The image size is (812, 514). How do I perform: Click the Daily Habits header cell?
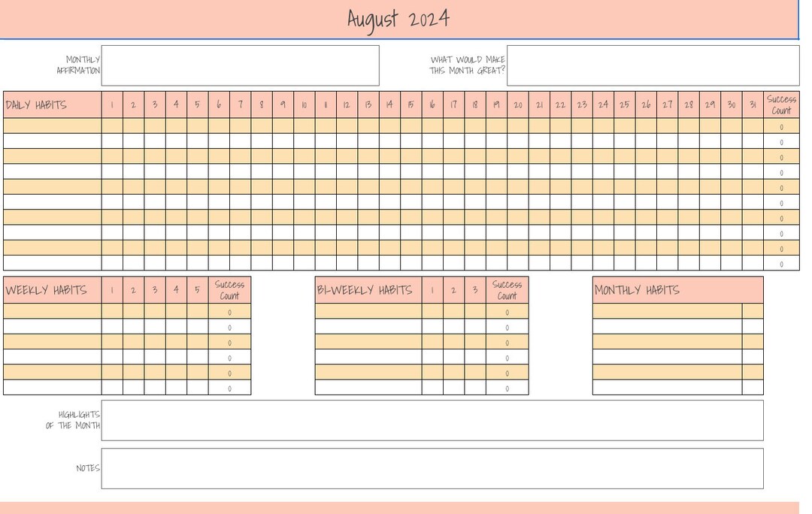(x=51, y=104)
